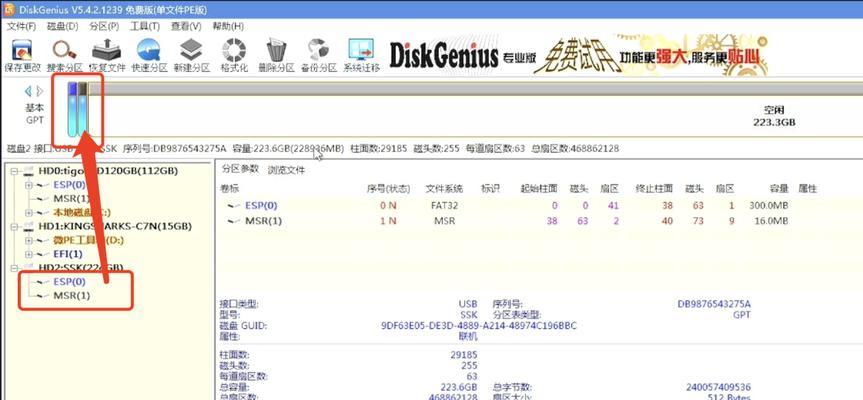This screenshot has width=863, height=400.
Task: Select the brown MSR segment on disk map
Action: coord(83,108)
